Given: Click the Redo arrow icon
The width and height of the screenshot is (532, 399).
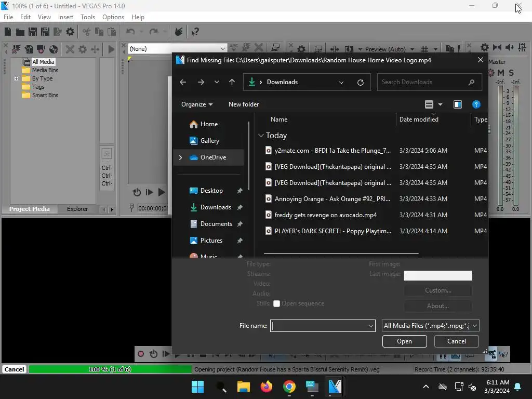Looking at the screenshot, I should click(154, 32).
